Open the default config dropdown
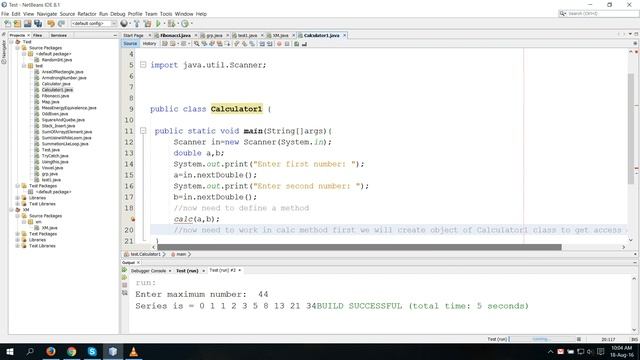This screenshot has height=360, width=640. 94,24
